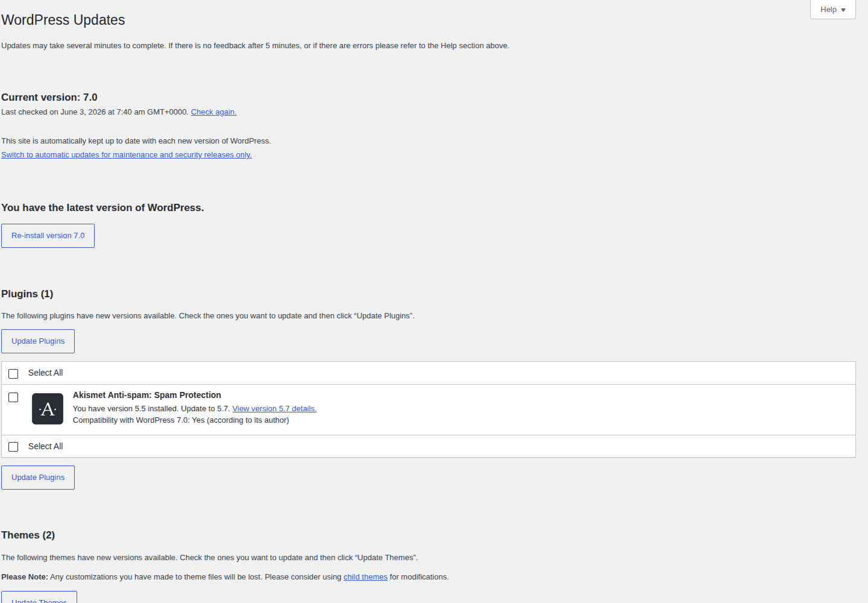Open the Help dropdown tab
The image size is (868, 603).
(832, 10)
